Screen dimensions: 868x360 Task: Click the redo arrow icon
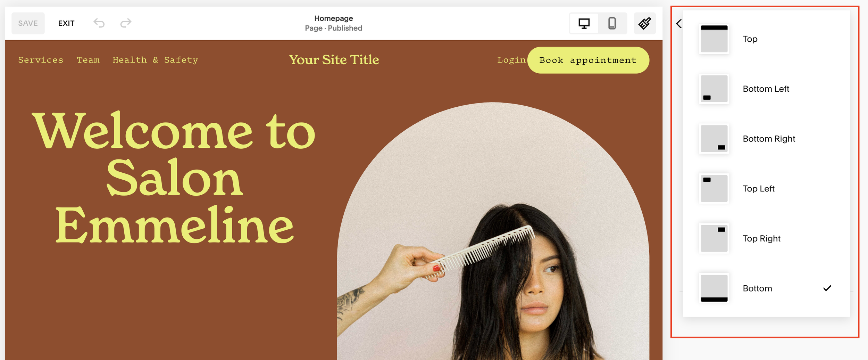(x=126, y=23)
